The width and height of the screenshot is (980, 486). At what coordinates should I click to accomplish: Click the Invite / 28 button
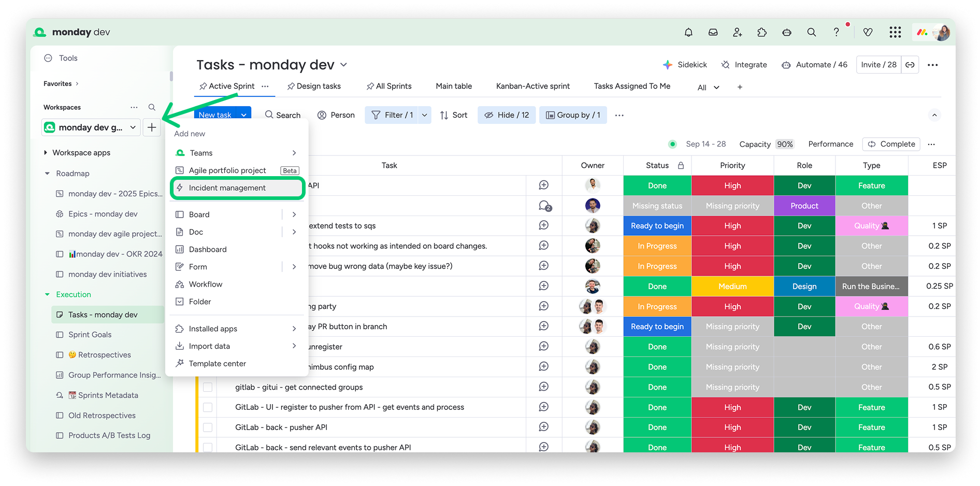878,65
